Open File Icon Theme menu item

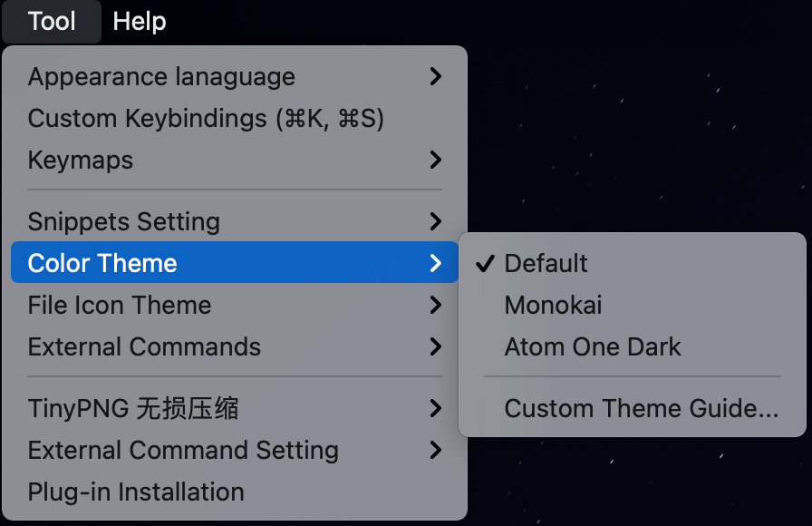pos(120,305)
